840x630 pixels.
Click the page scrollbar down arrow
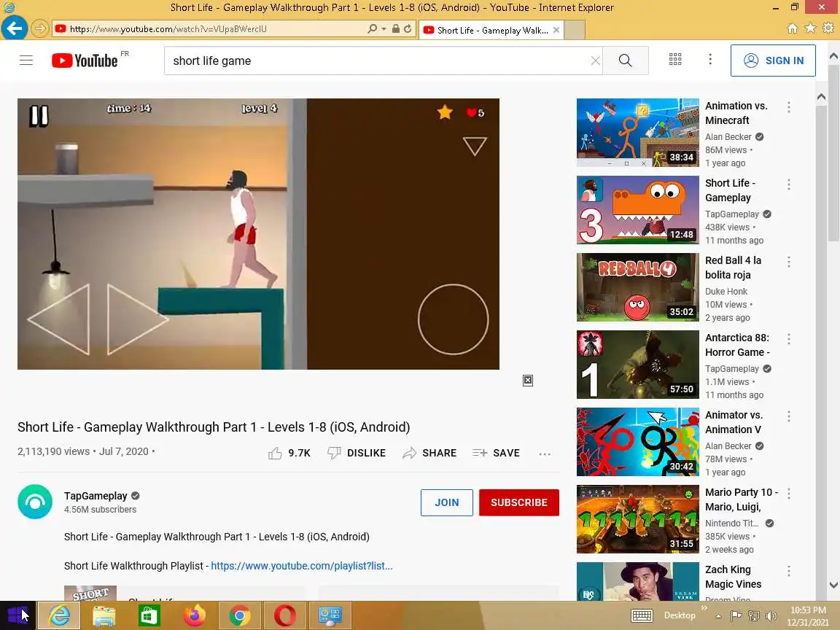point(833,585)
